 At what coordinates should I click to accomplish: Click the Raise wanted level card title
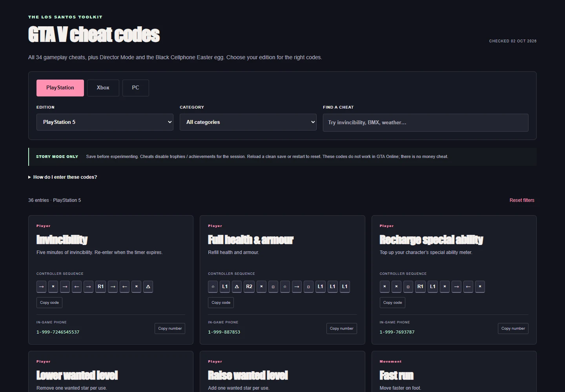[248, 375]
